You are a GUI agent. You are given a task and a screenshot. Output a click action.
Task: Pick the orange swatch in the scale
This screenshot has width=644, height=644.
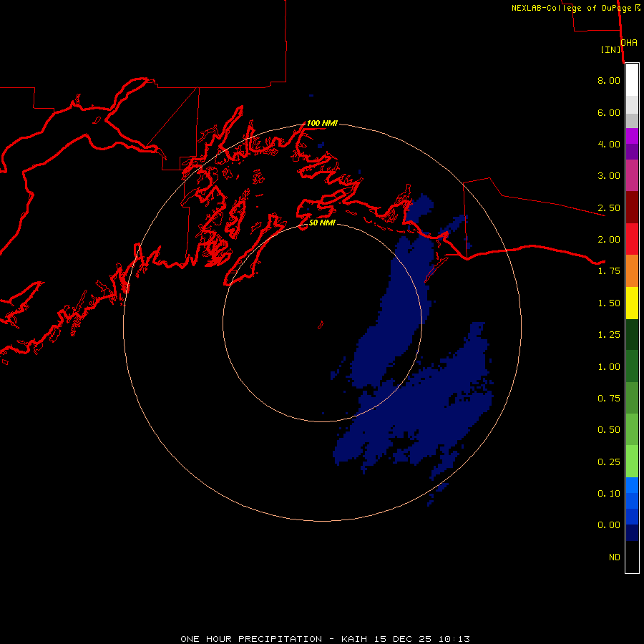click(x=632, y=270)
